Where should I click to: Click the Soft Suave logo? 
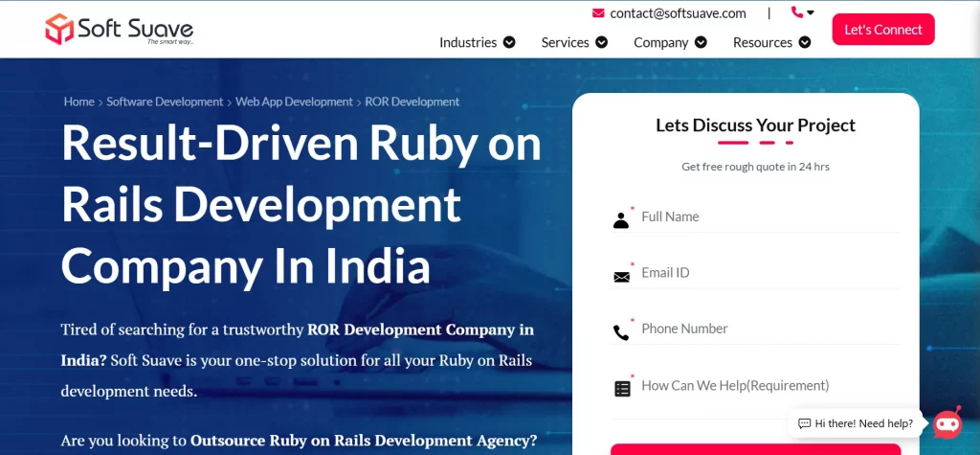click(119, 30)
